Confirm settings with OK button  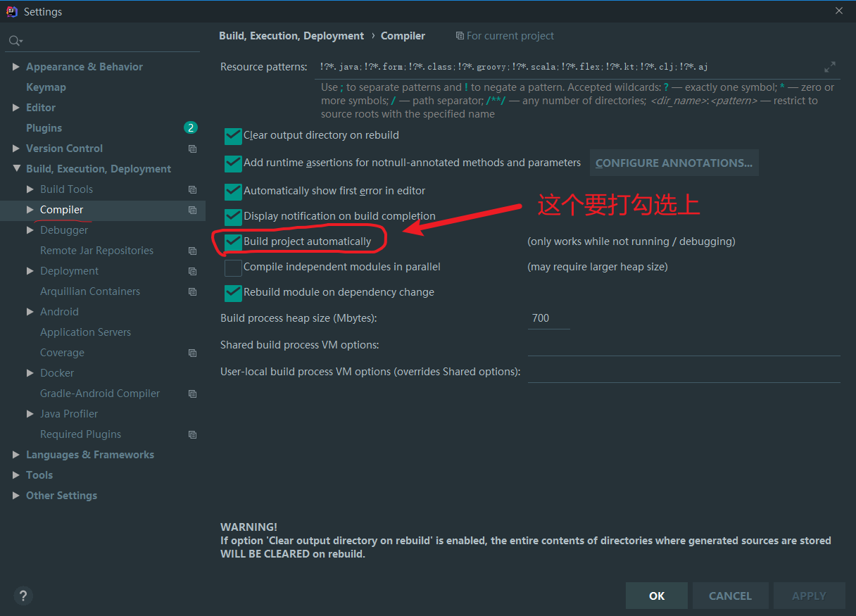point(657,596)
